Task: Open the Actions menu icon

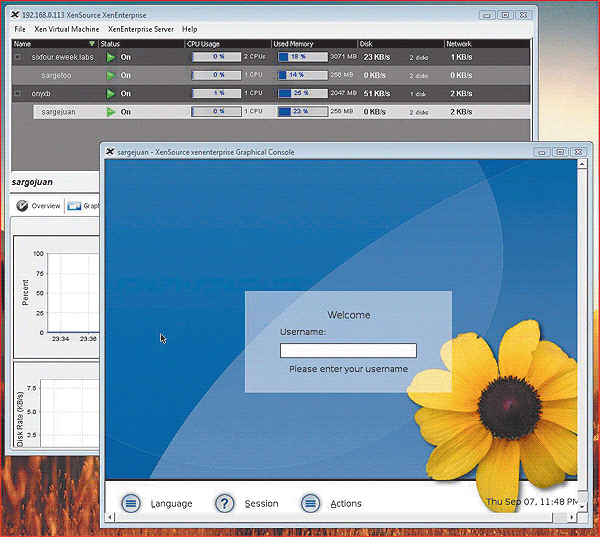Action: point(310,503)
